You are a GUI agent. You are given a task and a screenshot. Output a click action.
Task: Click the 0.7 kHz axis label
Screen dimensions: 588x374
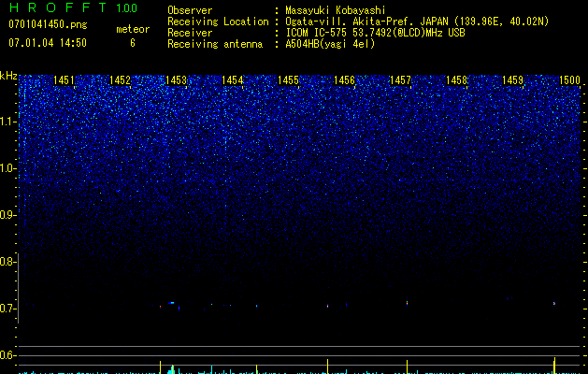tap(8, 309)
